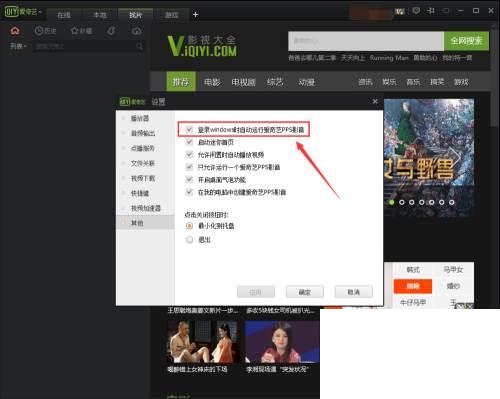Select the 推荐 category tab
This screenshot has width=500, height=399.
point(181,82)
